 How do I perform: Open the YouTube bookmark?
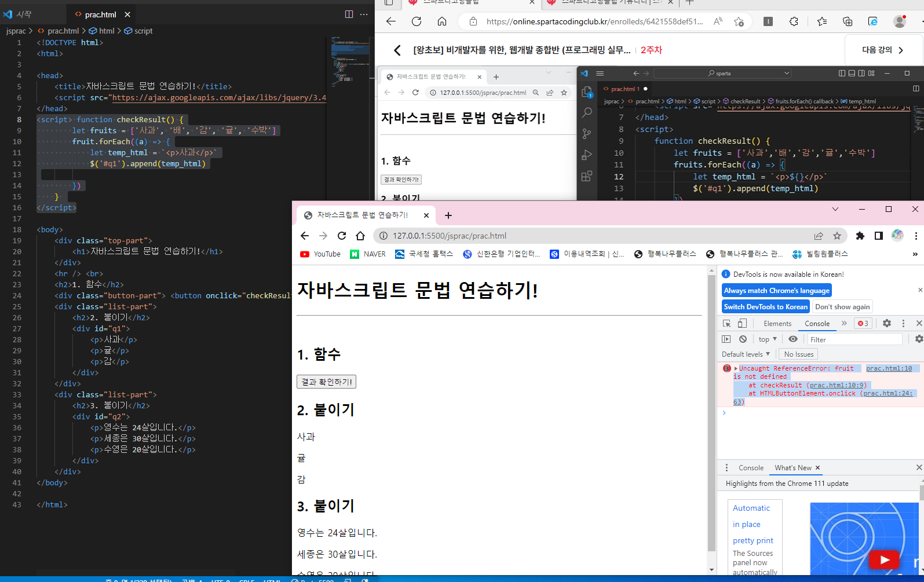pyautogui.click(x=320, y=254)
